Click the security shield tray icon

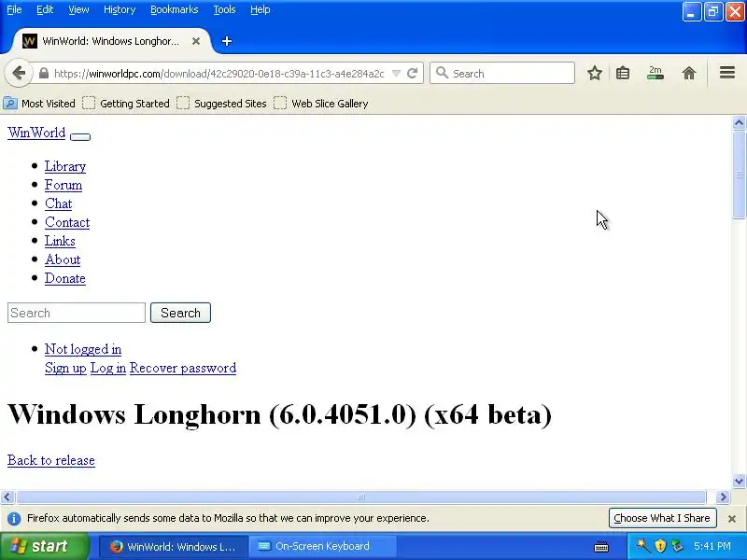click(660, 546)
